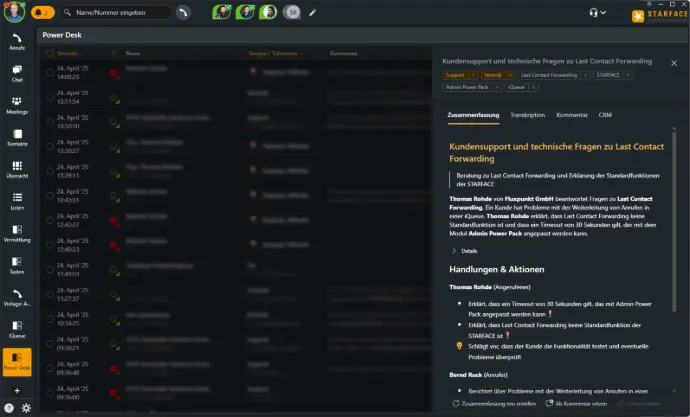The image size is (690, 417).
Task: Open the Anrufe section in sidebar
Action: click(x=17, y=42)
